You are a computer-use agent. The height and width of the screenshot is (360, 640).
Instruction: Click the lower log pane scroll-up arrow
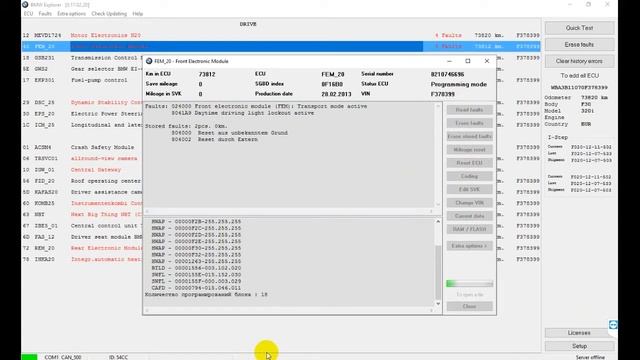coord(438,222)
